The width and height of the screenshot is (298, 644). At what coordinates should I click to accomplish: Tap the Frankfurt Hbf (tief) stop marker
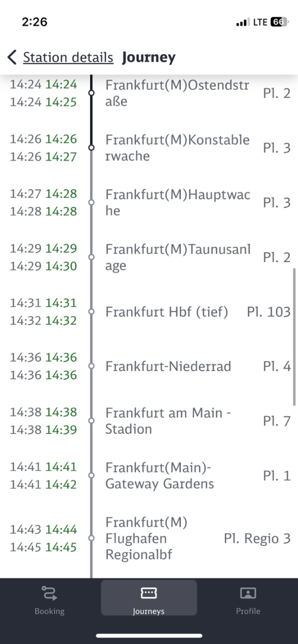point(91,312)
